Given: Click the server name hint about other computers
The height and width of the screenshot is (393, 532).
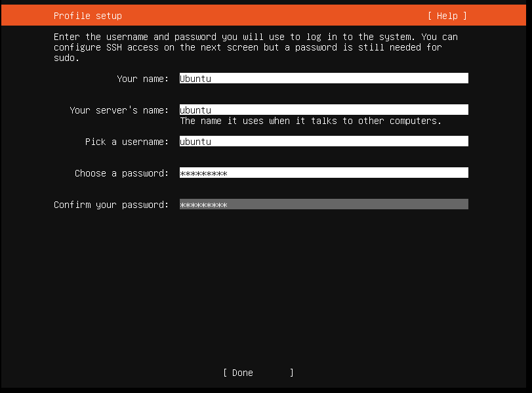Looking at the screenshot, I should point(310,121).
